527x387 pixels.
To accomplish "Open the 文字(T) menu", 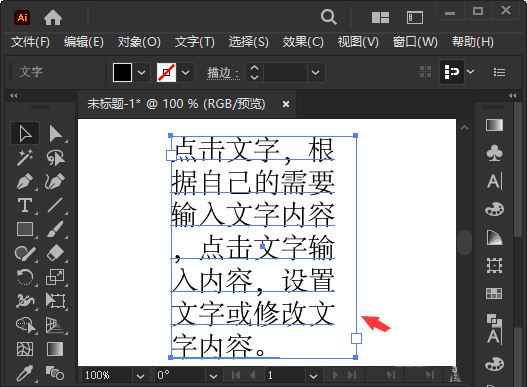I will [194, 42].
